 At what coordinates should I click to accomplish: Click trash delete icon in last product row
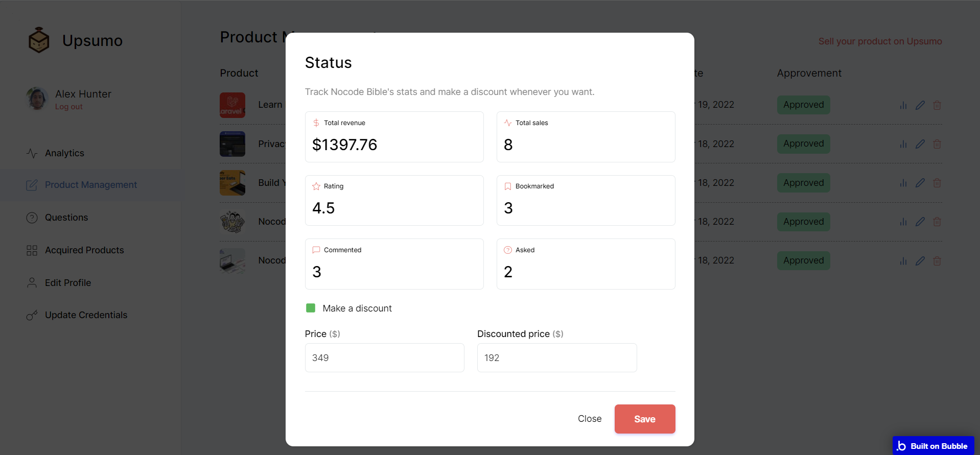(937, 261)
